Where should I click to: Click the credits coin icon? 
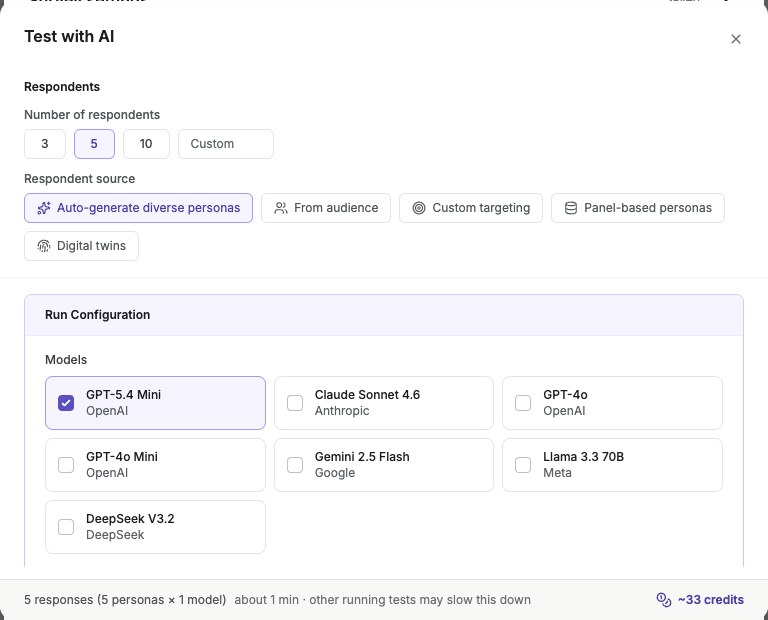664,600
